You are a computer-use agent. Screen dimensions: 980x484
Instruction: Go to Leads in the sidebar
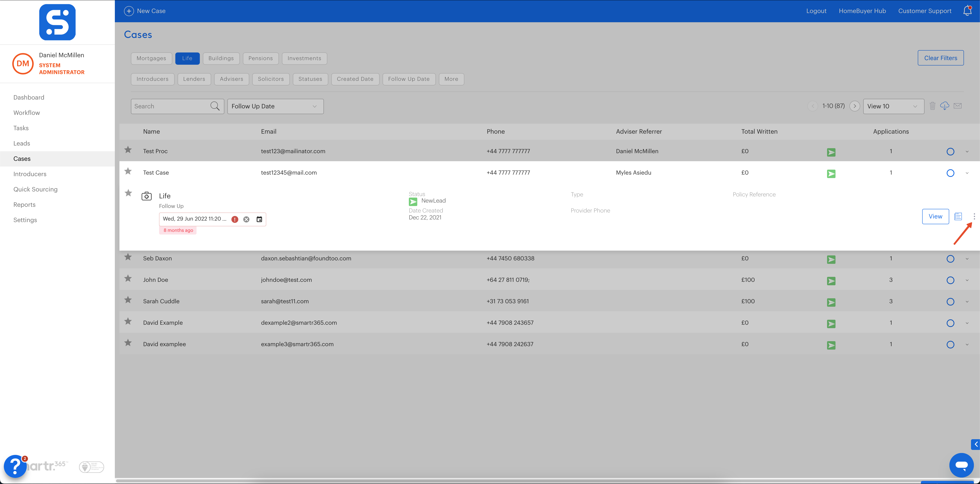(22, 143)
